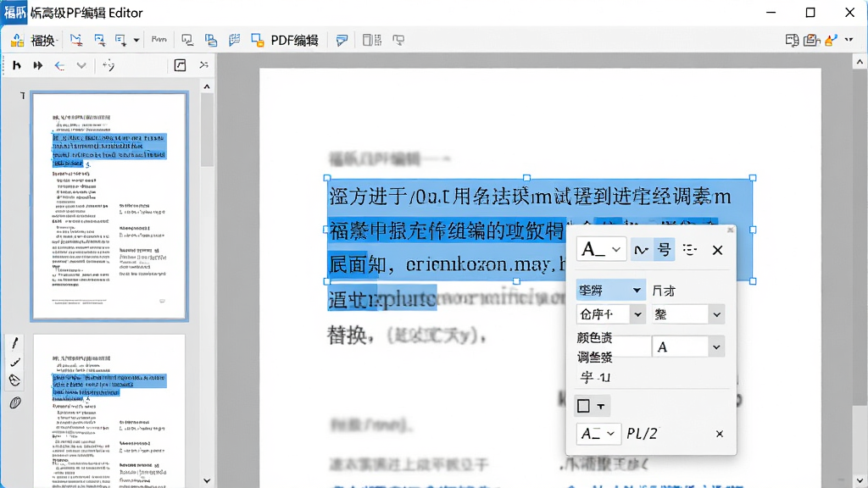
Task: Open the dropdown right of '仚庳十'
Action: click(x=688, y=314)
